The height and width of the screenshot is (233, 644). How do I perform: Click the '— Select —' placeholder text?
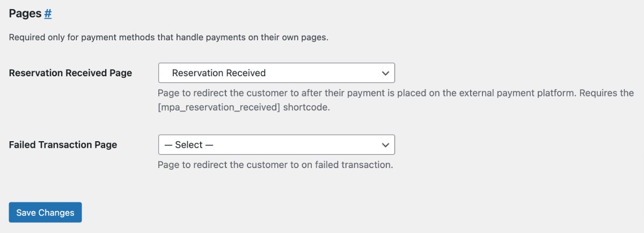[x=189, y=145]
